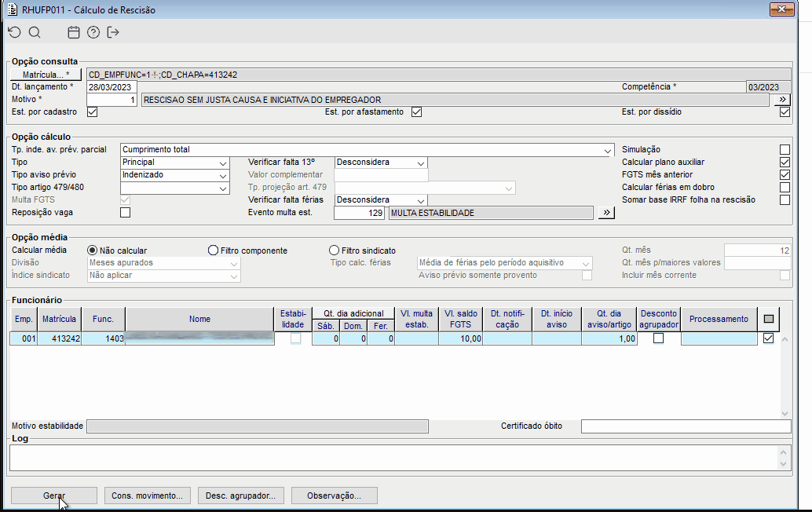Image resolution: width=812 pixels, height=512 pixels.
Task: Click Qt. dia aviso/artigo cell 1,00
Action: (609, 338)
